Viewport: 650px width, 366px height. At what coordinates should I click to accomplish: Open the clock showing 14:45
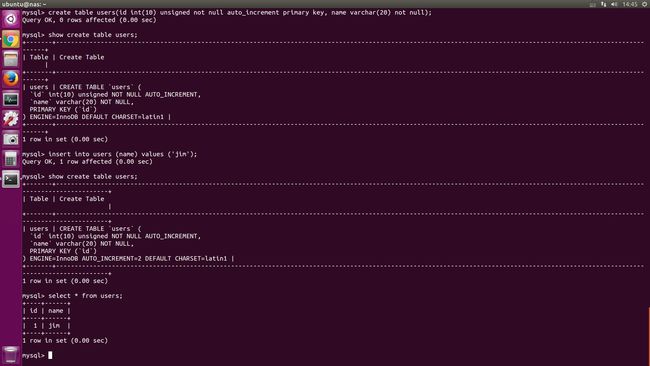pyautogui.click(x=630, y=4)
